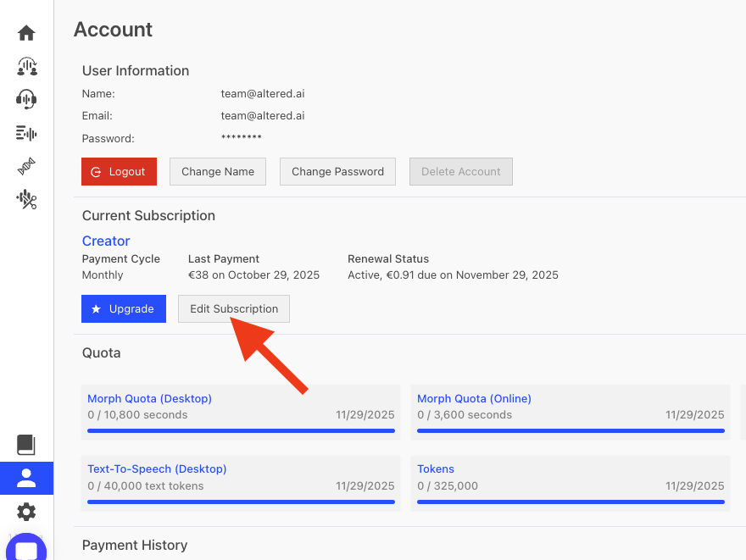The image size is (746, 560).
Task: Select the Tokens quota card
Action: click(x=571, y=484)
